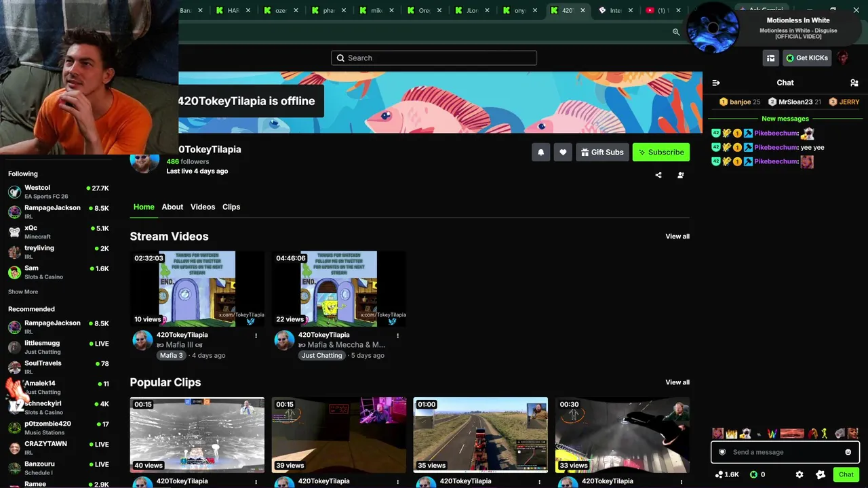This screenshot has width=868, height=488.
Task: Play the 35 views one-minute clip
Action: [x=481, y=435]
